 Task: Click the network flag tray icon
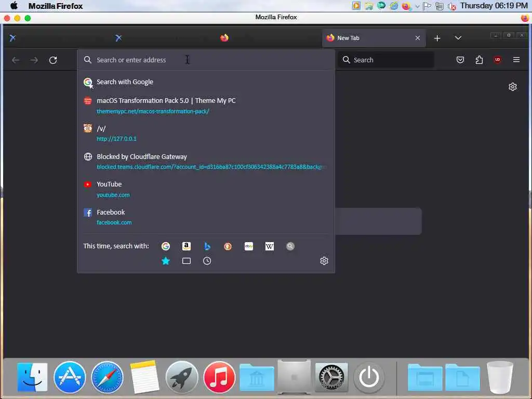(x=427, y=6)
